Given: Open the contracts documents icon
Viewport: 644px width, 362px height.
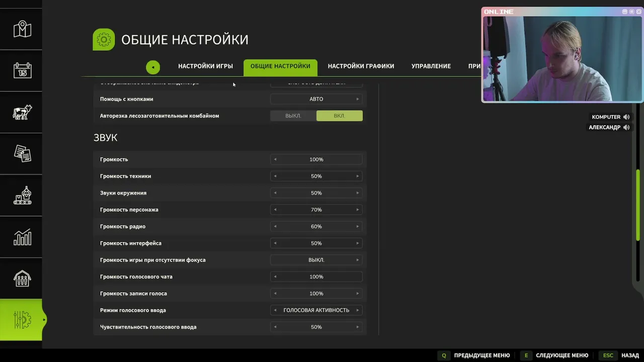Looking at the screenshot, I should [x=22, y=154].
